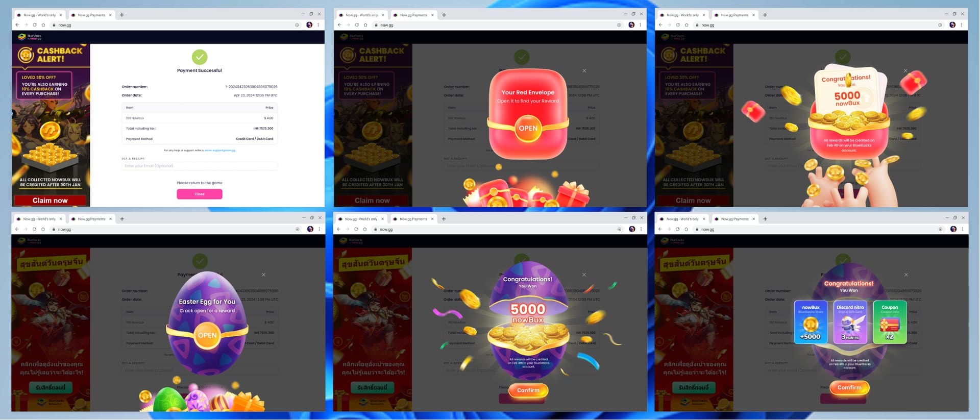This screenshot has width=980, height=420.
Task: Open the profile avatar in the Payment Successful window
Action: coord(309,25)
